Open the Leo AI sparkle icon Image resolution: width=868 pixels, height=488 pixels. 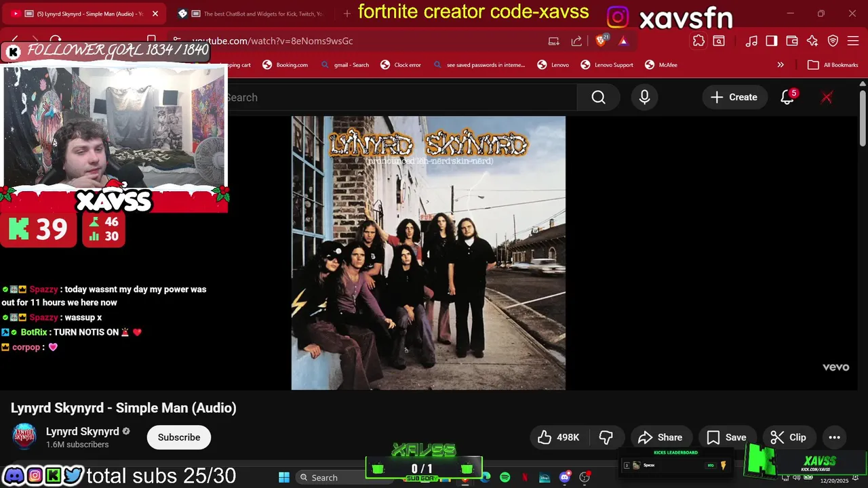coord(812,41)
